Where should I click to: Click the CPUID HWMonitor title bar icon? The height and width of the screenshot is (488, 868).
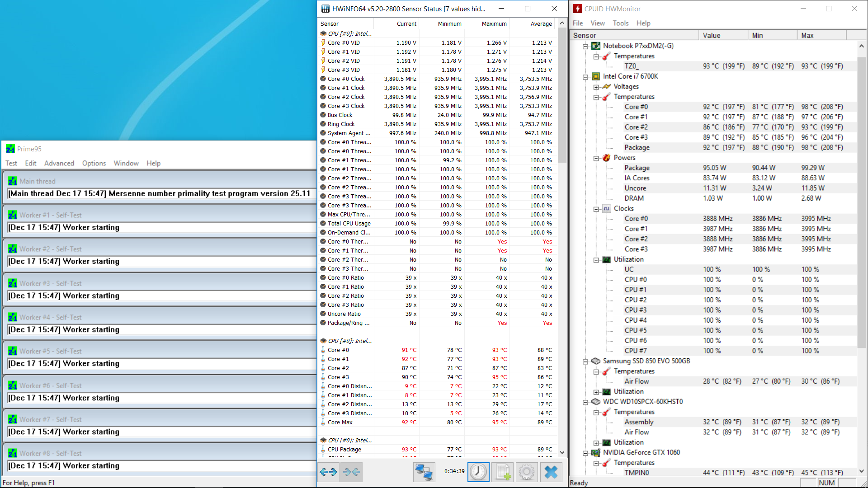point(578,9)
